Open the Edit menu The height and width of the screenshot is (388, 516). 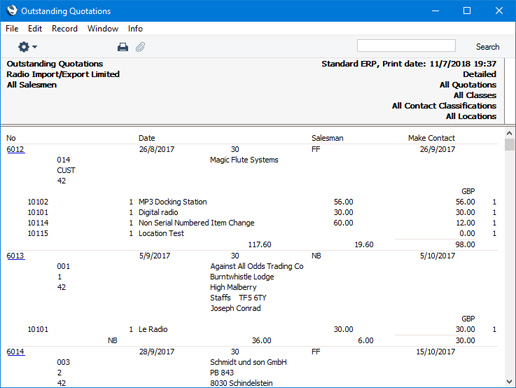point(35,29)
